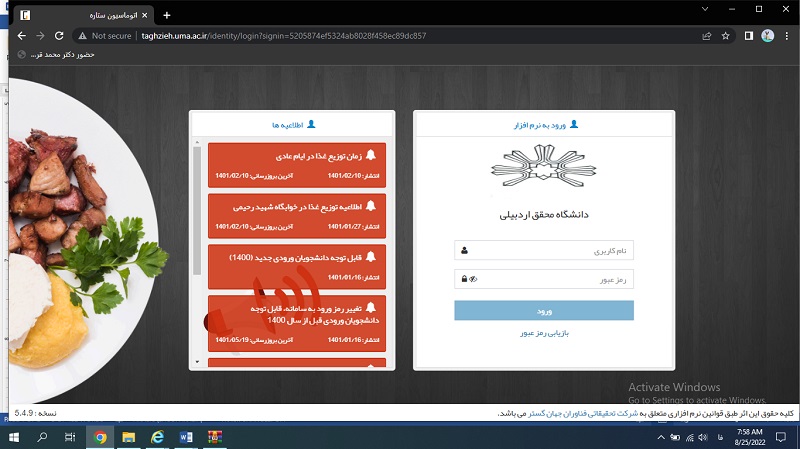Viewport: 800px width, 449px height.
Task: Open the tab search chevron in title bar
Action: [x=705, y=9]
